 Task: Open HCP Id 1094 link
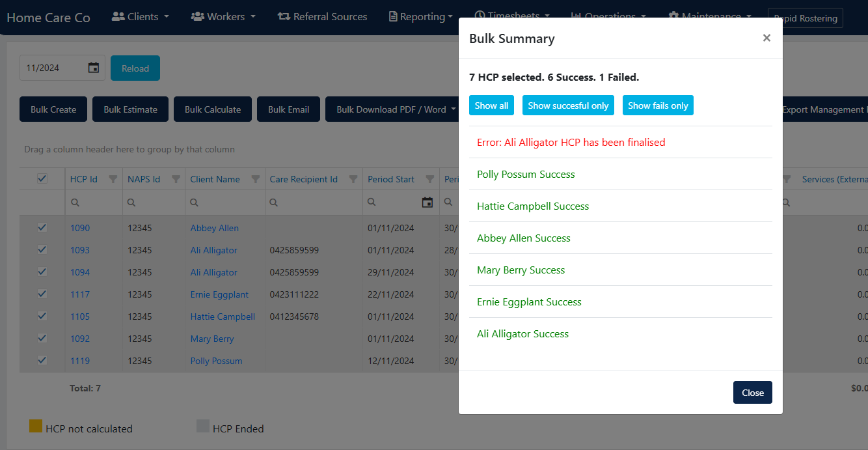(x=80, y=272)
